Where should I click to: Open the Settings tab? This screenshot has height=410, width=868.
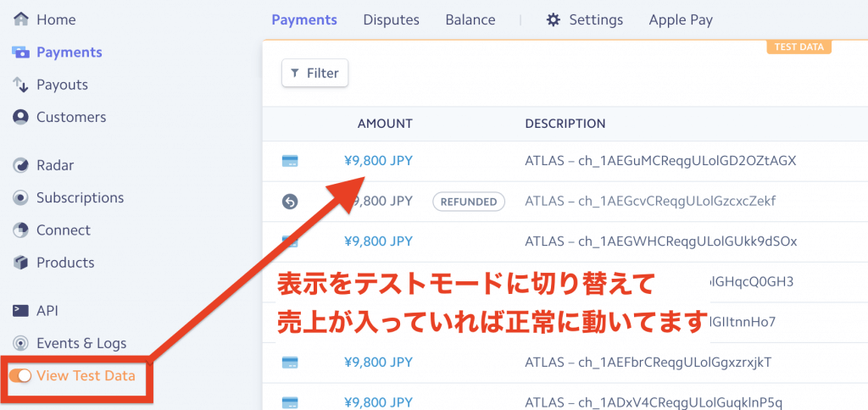pos(585,20)
